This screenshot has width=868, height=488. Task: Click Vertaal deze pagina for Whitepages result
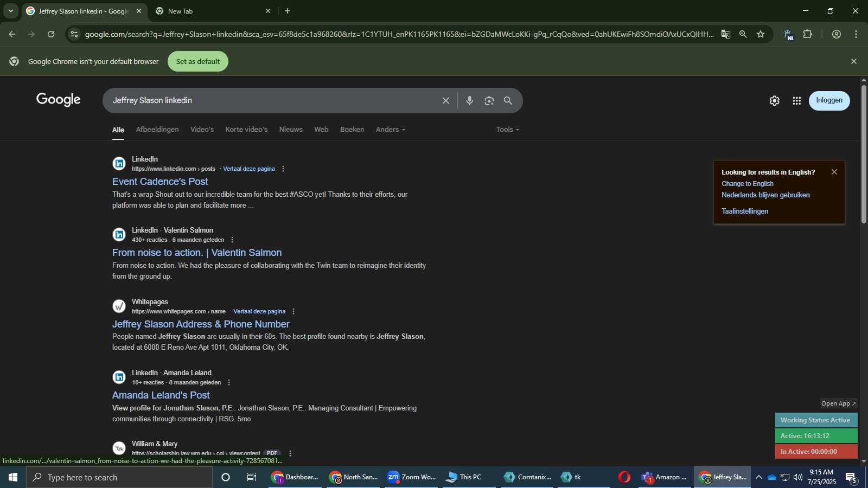(x=259, y=311)
